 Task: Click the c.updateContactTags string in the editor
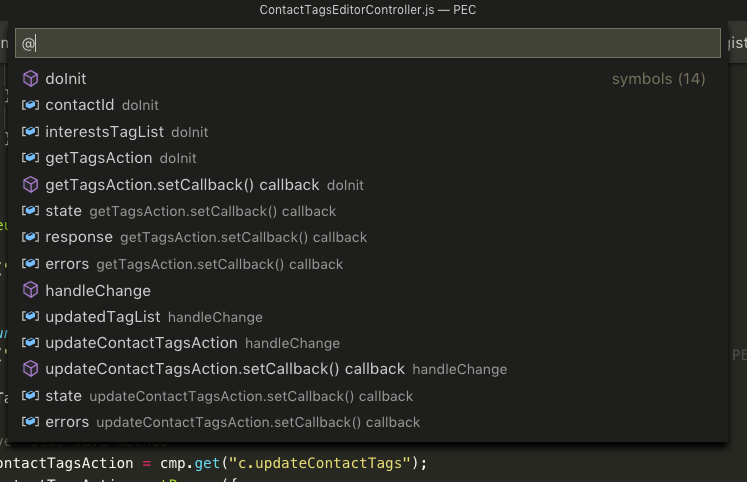click(320, 463)
